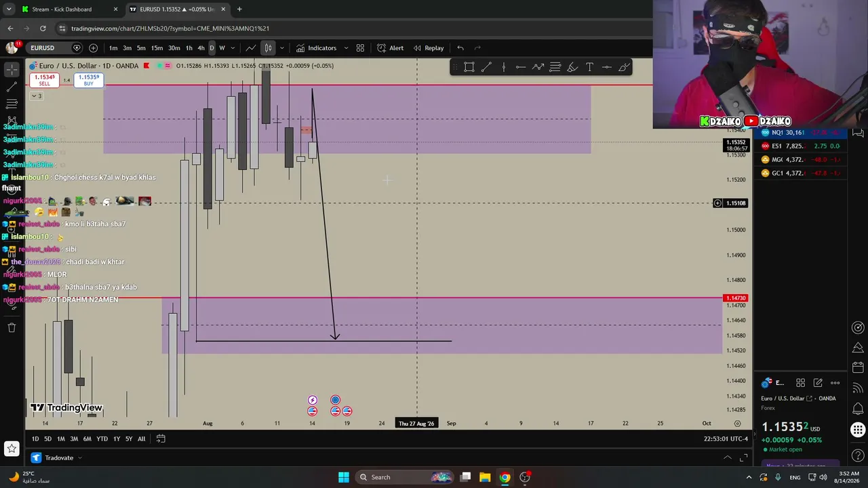Select the rectangle tool in floating drawing toolbar
This screenshot has width=868, height=488.
click(469, 67)
